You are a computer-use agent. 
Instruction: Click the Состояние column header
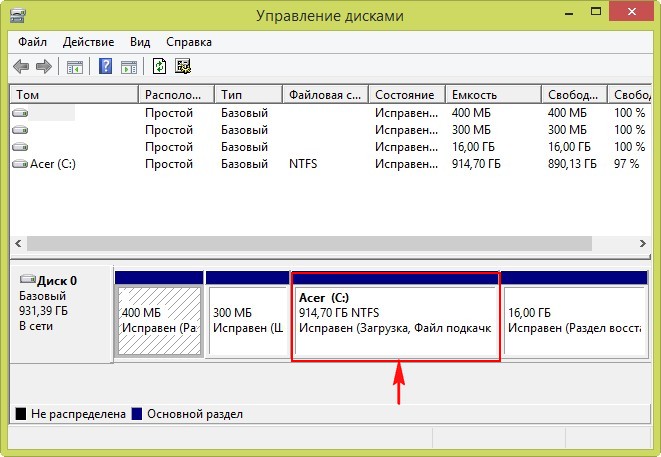pyautogui.click(x=406, y=95)
